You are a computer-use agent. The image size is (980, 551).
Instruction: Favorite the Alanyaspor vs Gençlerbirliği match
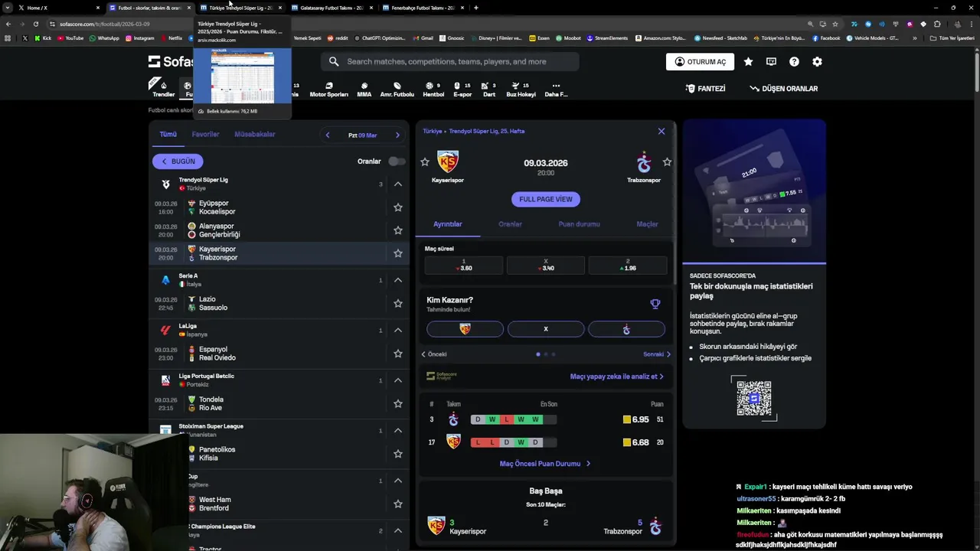click(x=398, y=230)
